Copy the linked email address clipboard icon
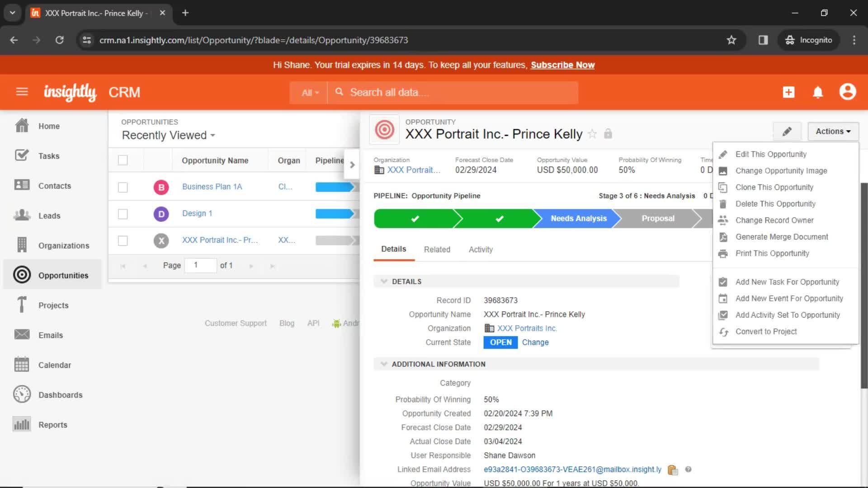 tap(673, 470)
